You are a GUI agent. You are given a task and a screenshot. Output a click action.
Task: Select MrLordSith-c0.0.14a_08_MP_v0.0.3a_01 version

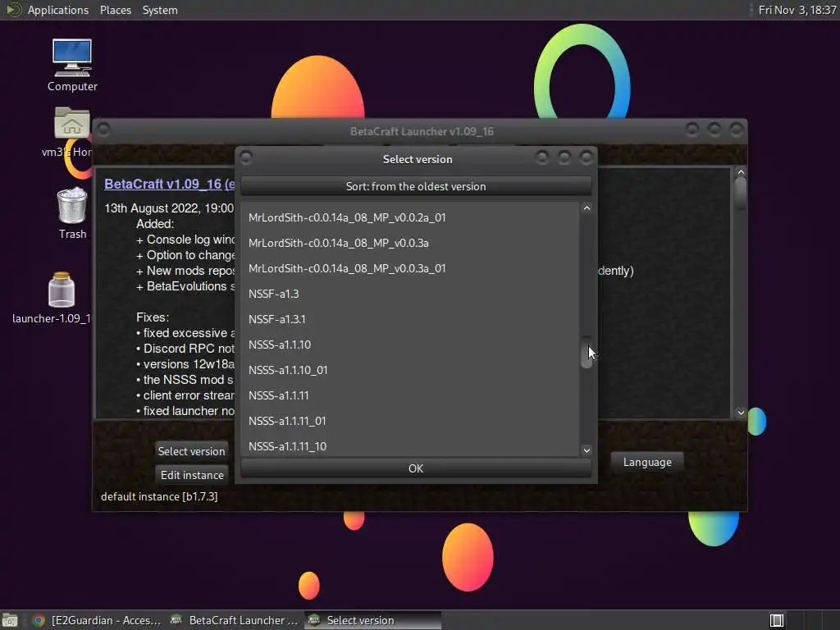click(410, 268)
